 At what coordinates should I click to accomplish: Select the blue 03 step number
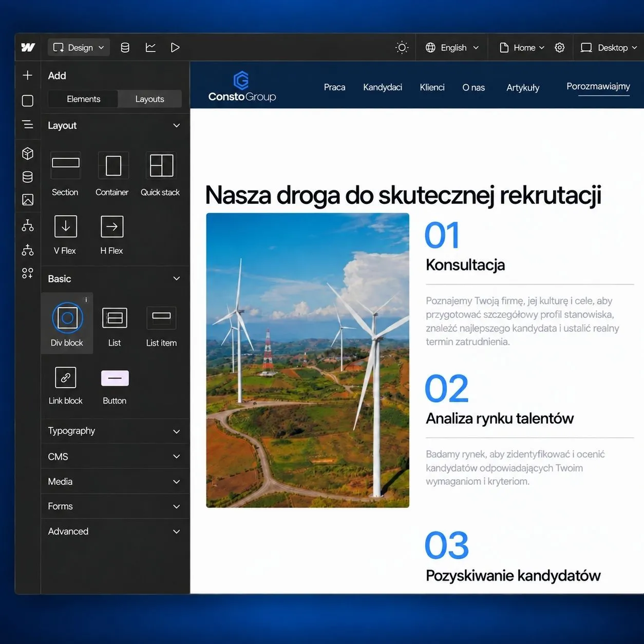point(447,545)
